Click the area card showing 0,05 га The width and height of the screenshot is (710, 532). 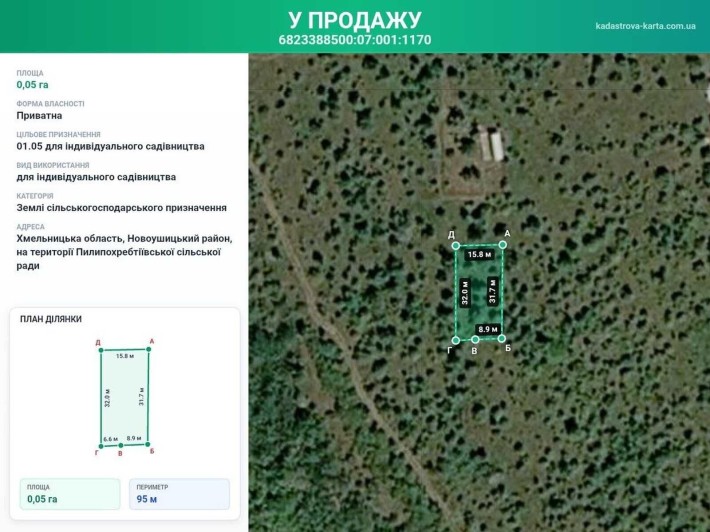coord(70,494)
